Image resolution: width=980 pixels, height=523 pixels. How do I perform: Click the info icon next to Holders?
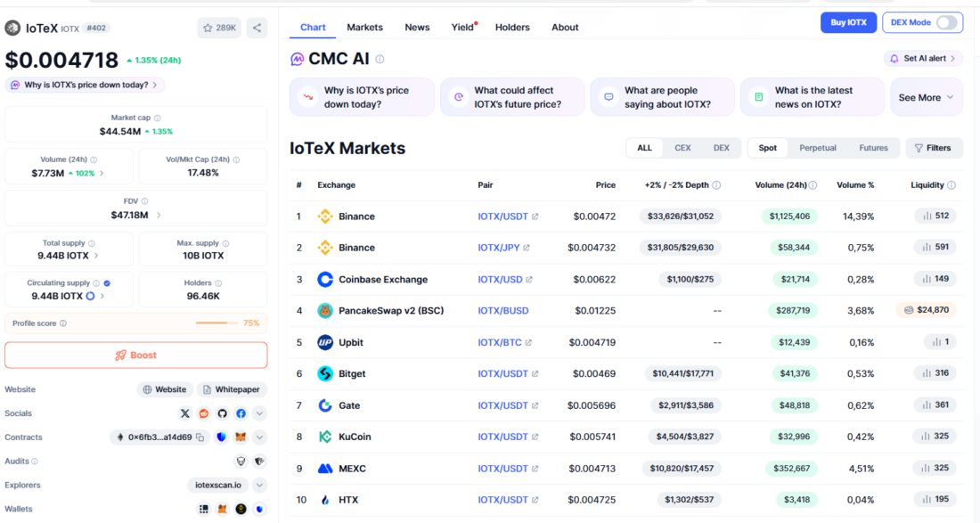point(219,283)
